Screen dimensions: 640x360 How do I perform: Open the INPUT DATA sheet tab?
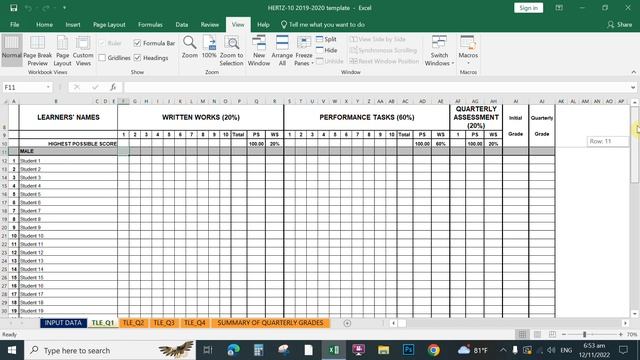pyautogui.click(x=63, y=322)
